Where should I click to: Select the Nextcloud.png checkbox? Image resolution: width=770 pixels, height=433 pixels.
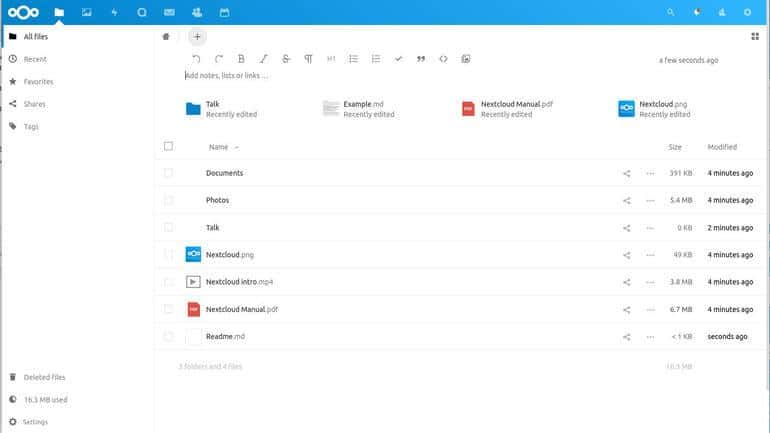click(x=168, y=254)
